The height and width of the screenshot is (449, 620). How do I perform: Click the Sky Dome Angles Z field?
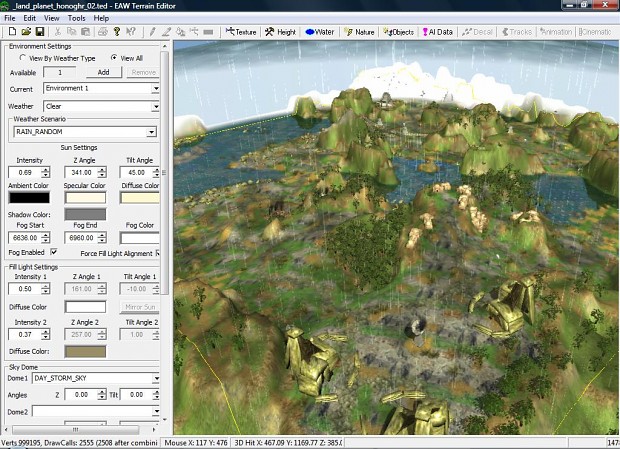(x=81, y=394)
